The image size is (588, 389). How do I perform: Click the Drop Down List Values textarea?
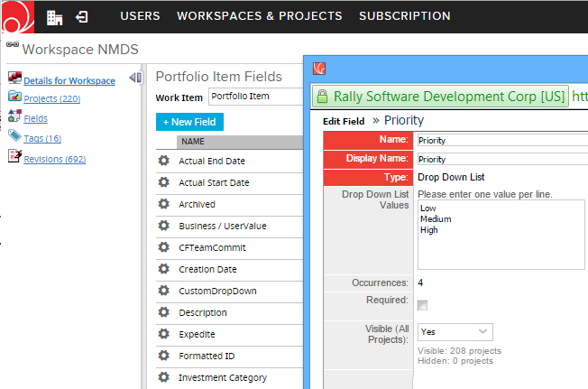[501, 235]
